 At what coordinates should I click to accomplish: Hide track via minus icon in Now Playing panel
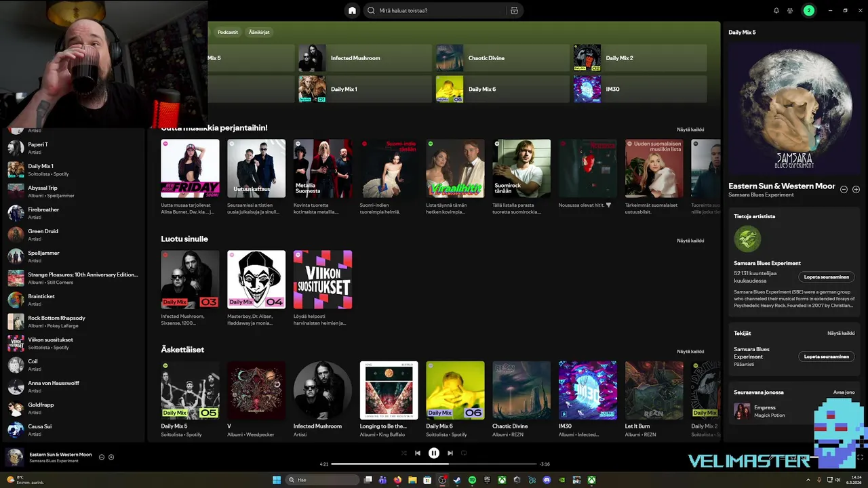click(x=844, y=190)
